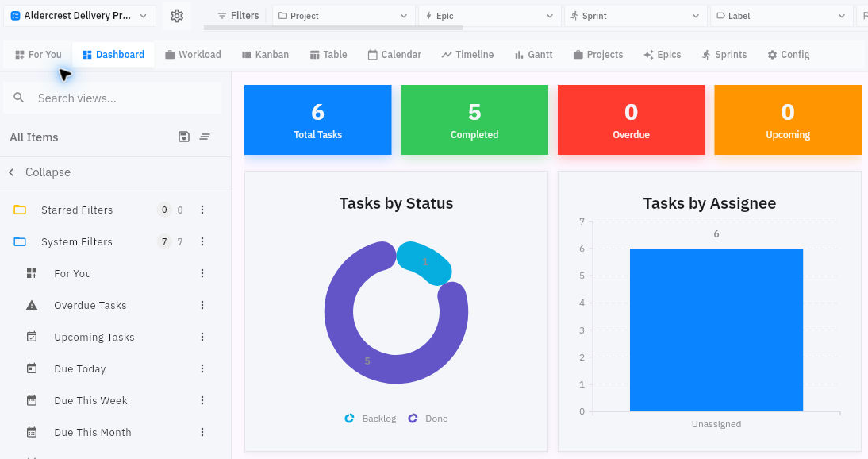Open the Workload tab

(x=193, y=54)
